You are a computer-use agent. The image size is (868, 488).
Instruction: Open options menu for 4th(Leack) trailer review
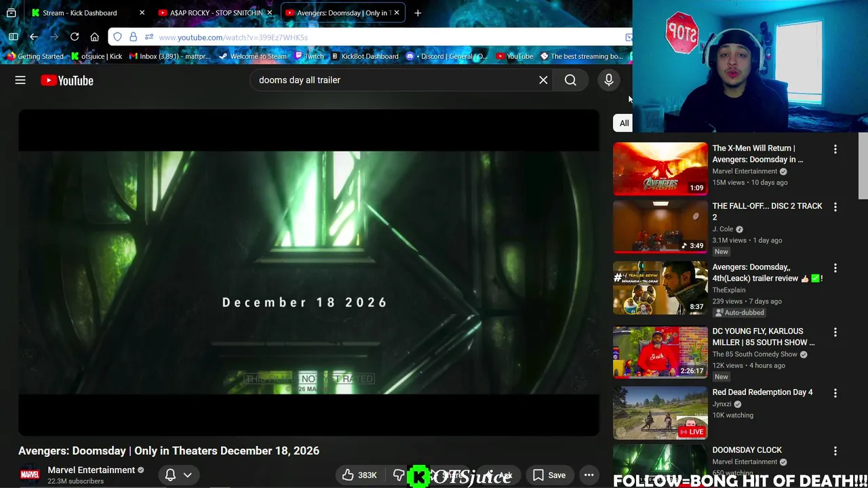pos(835,268)
